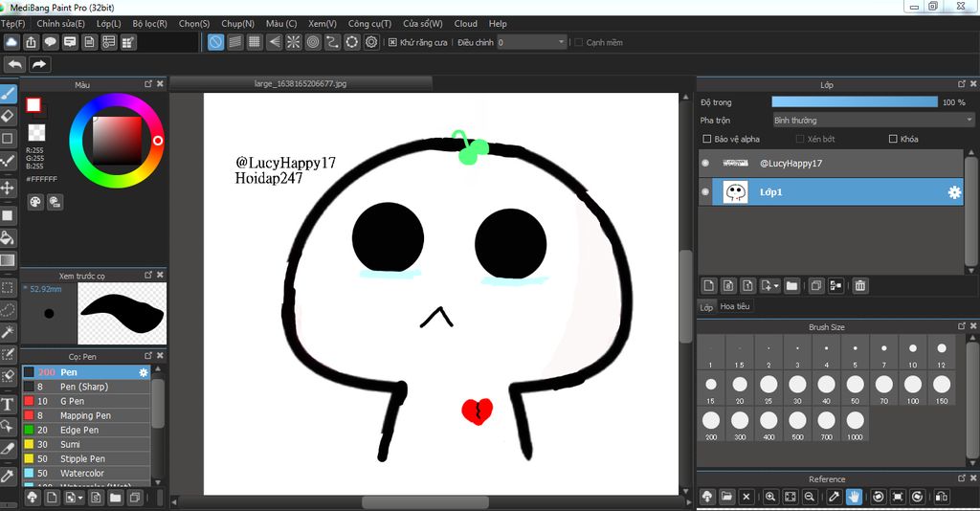The height and width of the screenshot is (511, 980).
Task: Enable Bảo vệ alpha checkbox
Action: (x=707, y=139)
